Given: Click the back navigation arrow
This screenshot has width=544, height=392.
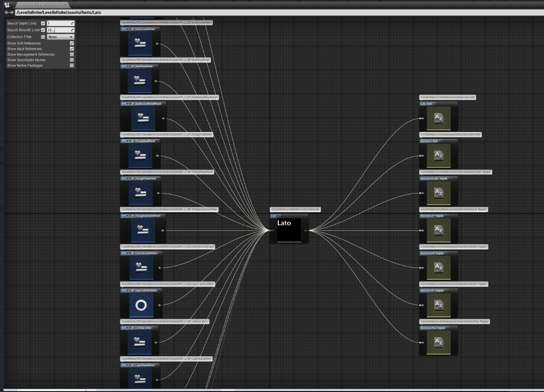Looking at the screenshot, I should (x=7, y=12).
